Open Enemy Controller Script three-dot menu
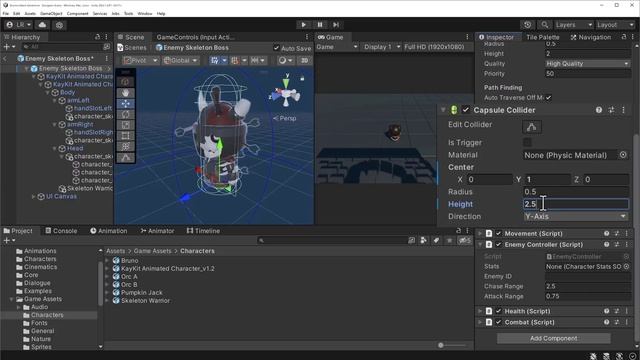This screenshot has height=360, width=640. (627, 244)
